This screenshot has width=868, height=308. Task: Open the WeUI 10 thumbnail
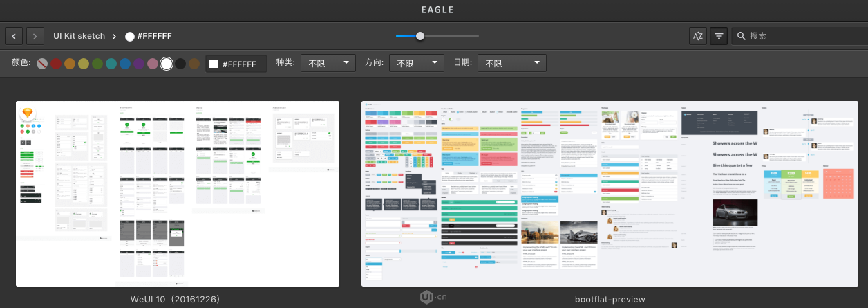pyautogui.click(x=178, y=194)
